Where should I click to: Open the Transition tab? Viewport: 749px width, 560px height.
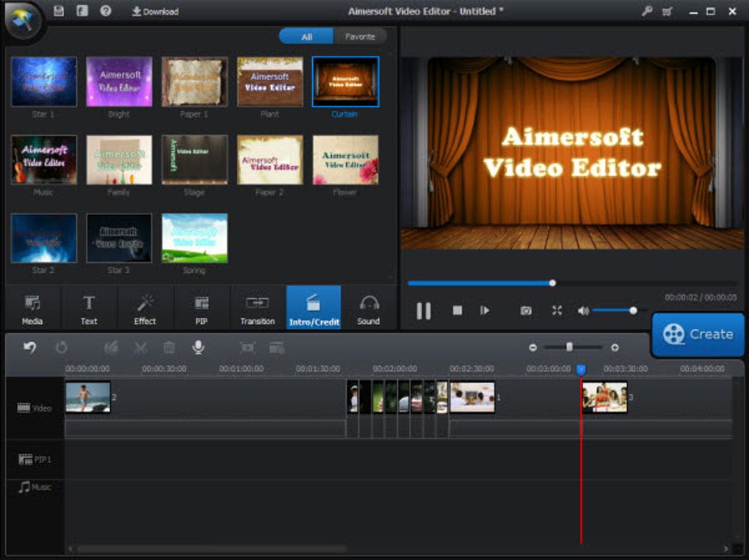pos(257,310)
